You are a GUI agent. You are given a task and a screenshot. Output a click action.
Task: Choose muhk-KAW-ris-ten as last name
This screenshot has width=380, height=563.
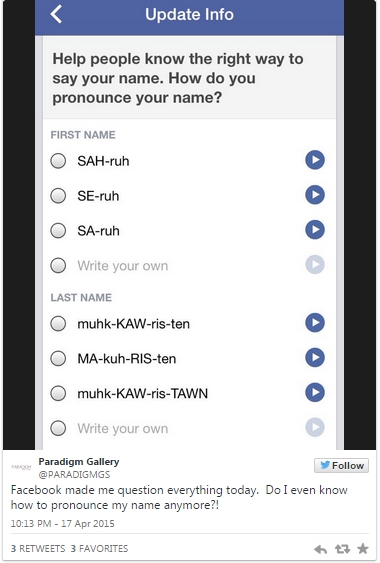tap(58, 323)
